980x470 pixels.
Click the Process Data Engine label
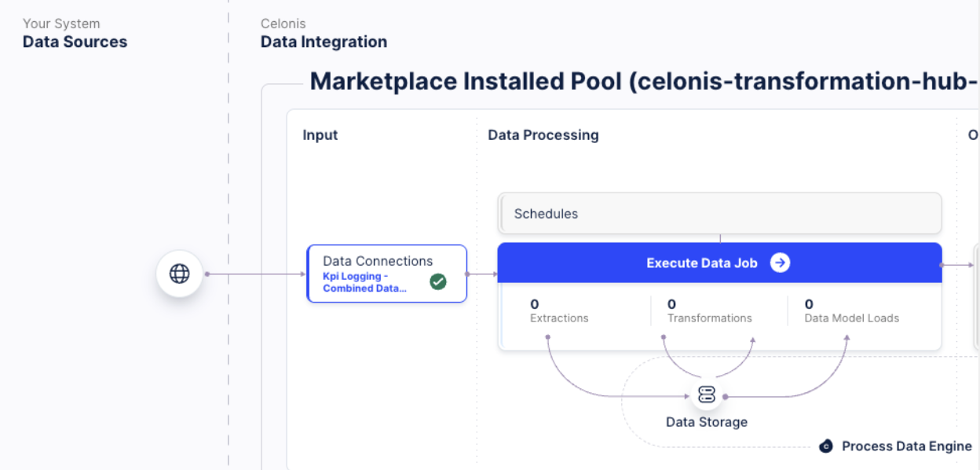point(906,446)
